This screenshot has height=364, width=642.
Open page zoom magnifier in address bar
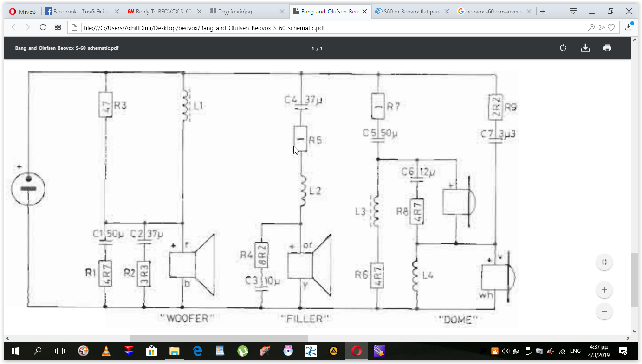591,28
